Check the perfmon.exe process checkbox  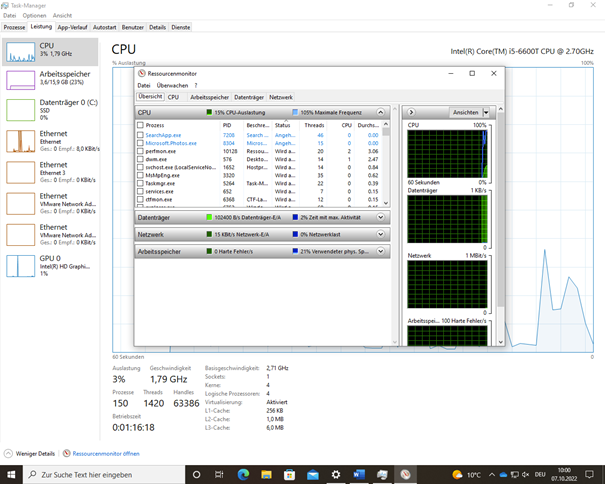140,151
